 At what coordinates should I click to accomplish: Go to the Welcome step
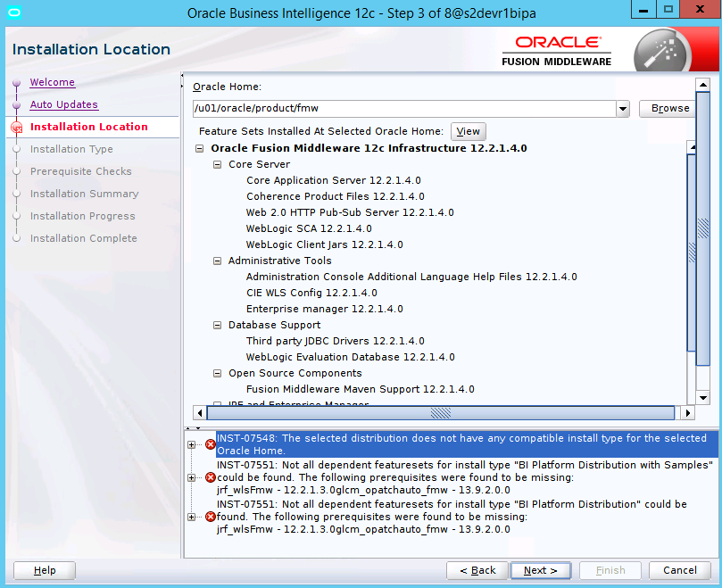coord(53,82)
